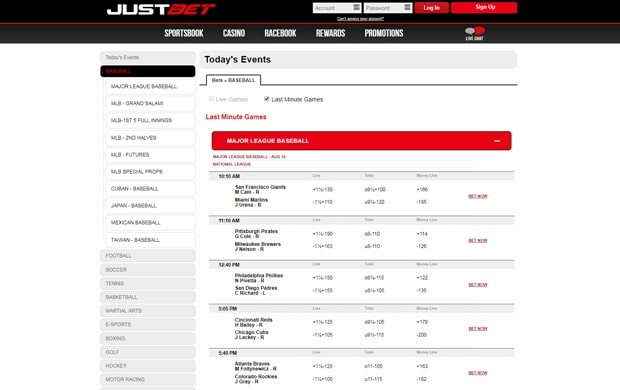Viewport: 620px width, 390px height.
Task: Open MLB-1st 5 Full Innings
Action: pyautogui.click(x=150, y=120)
